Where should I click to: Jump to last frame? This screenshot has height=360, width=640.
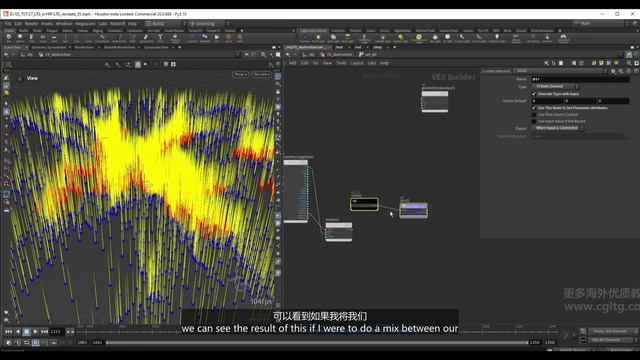pos(44,332)
